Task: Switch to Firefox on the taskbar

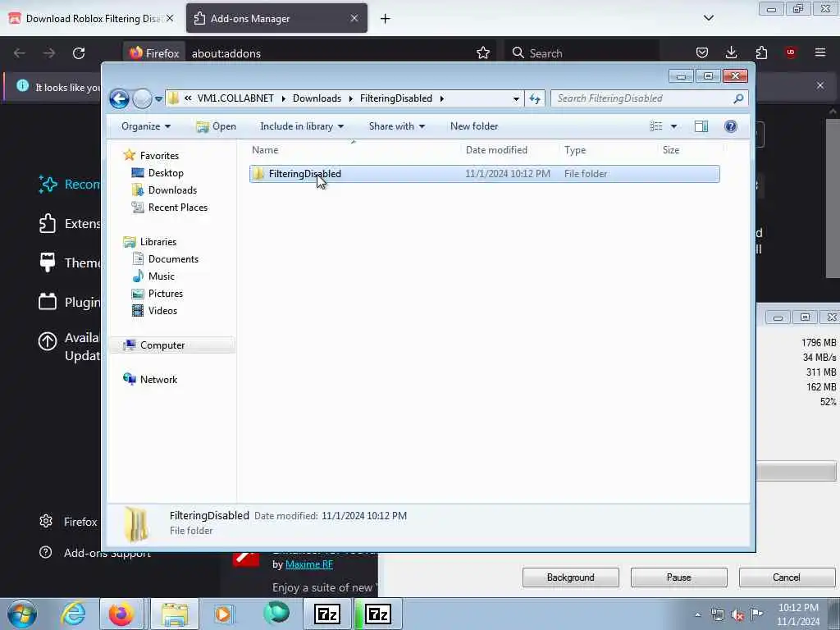Action: click(121, 614)
